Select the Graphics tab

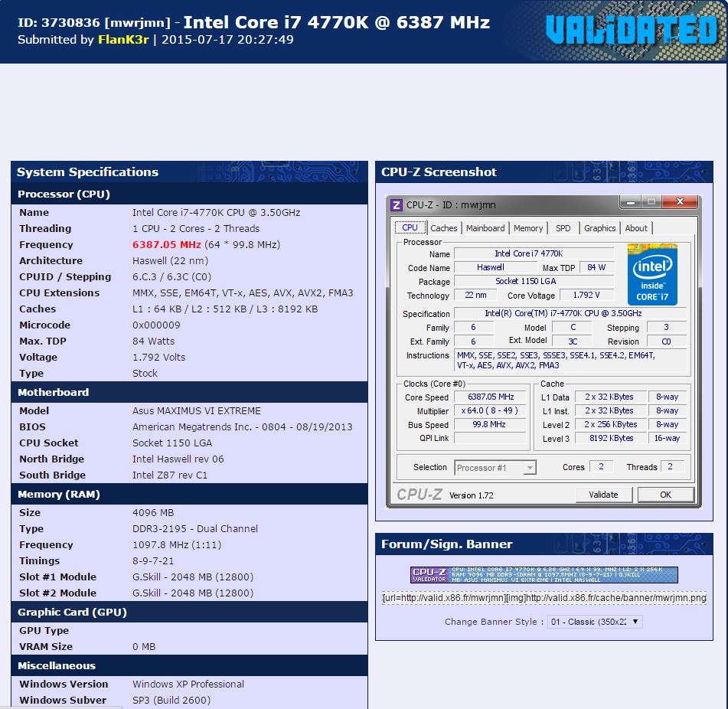click(x=599, y=228)
